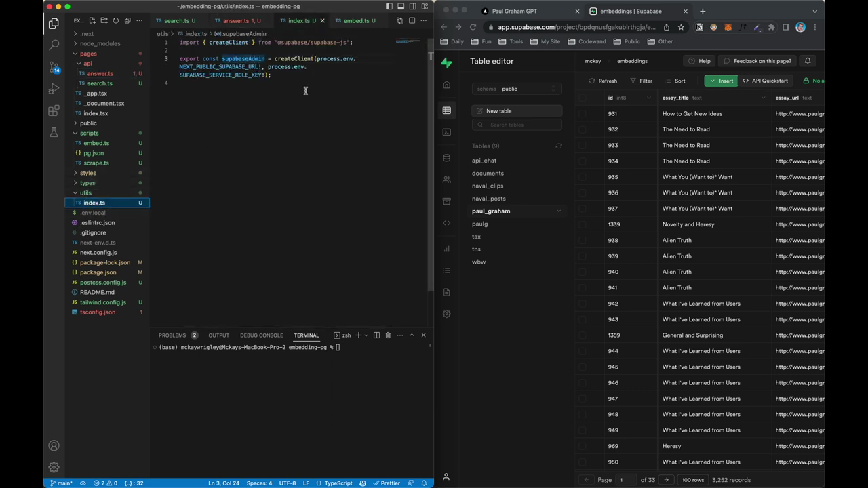Collapse all folders in Explorer
868x488 pixels.
tap(127, 20)
